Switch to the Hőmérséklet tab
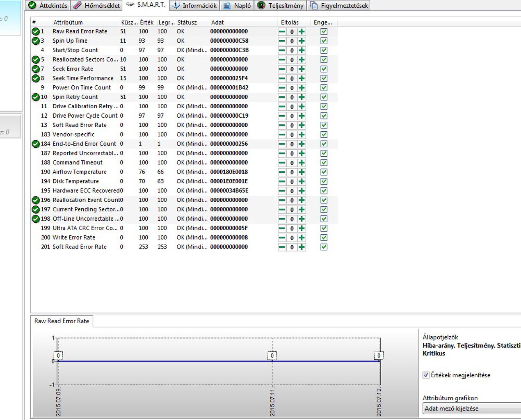The image size is (521, 420). tap(96, 5)
